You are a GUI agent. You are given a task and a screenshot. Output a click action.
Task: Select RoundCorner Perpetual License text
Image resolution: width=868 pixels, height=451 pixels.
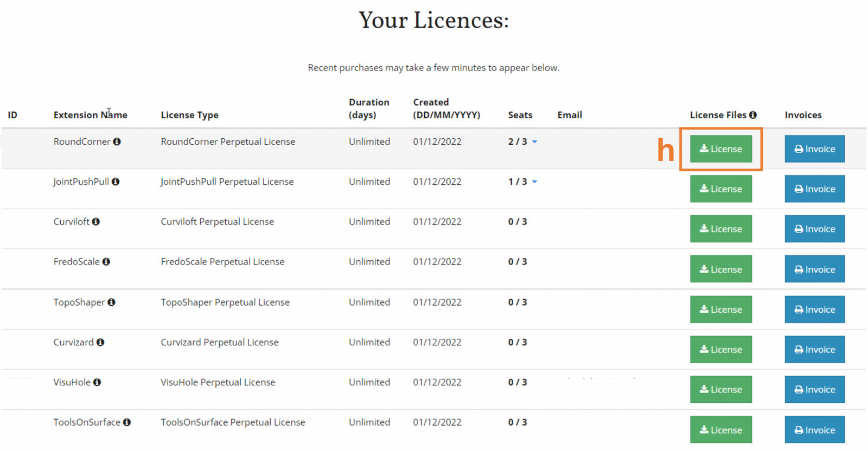click(228, 141)
